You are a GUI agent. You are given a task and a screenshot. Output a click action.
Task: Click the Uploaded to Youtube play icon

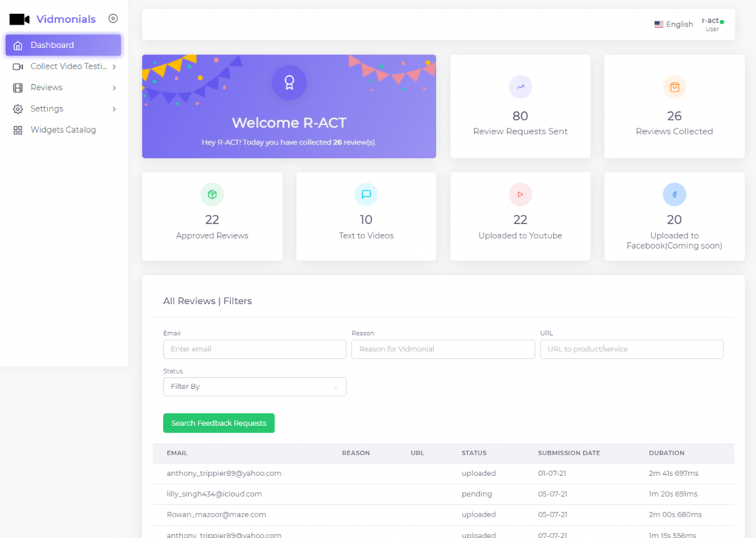coord(520,194)
